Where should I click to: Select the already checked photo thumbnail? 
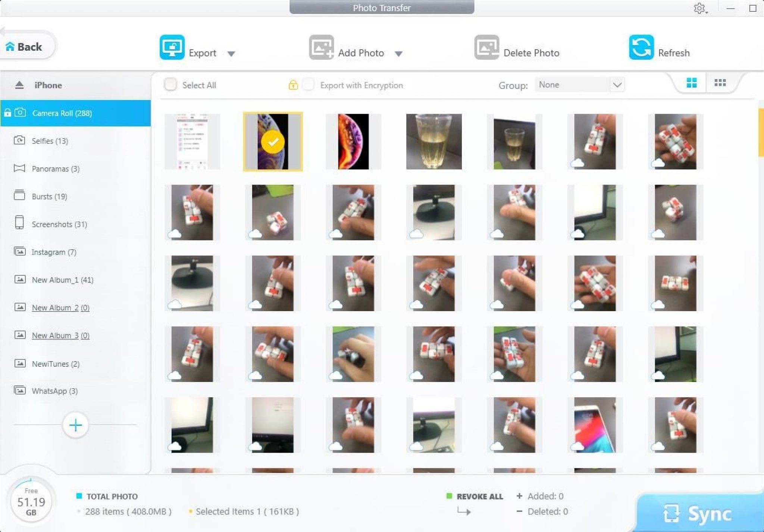[272, 141]
